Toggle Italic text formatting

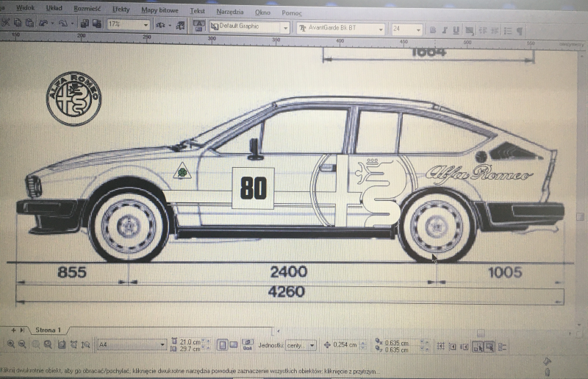(x=445, y=30)
